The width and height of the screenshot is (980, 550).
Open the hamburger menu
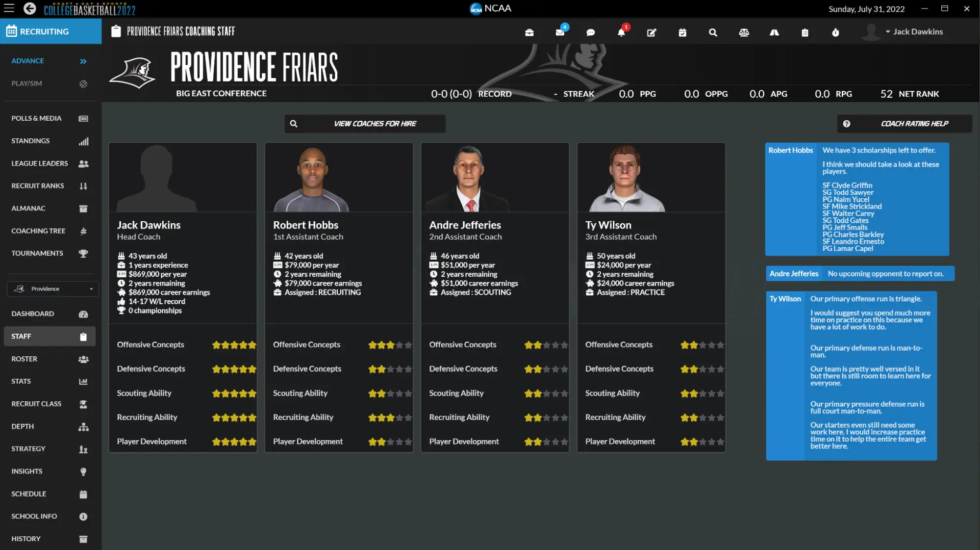pyautogui.click(x=9, y=8)
